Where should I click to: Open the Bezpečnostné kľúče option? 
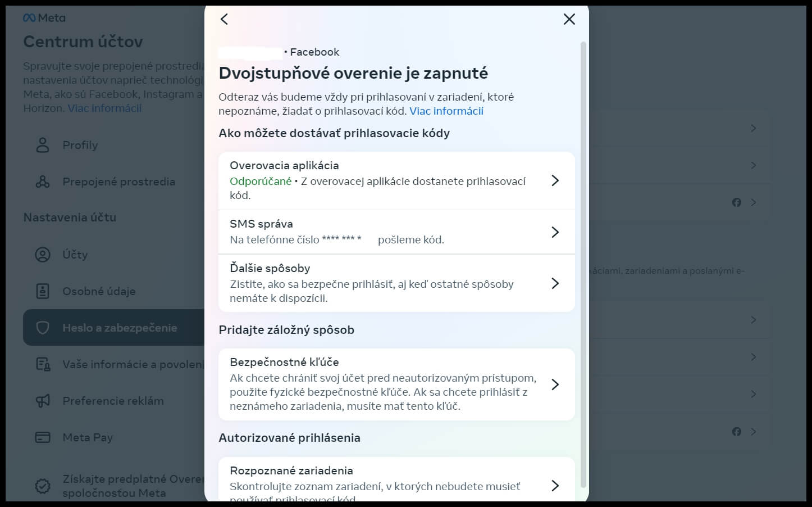[396, 384]
